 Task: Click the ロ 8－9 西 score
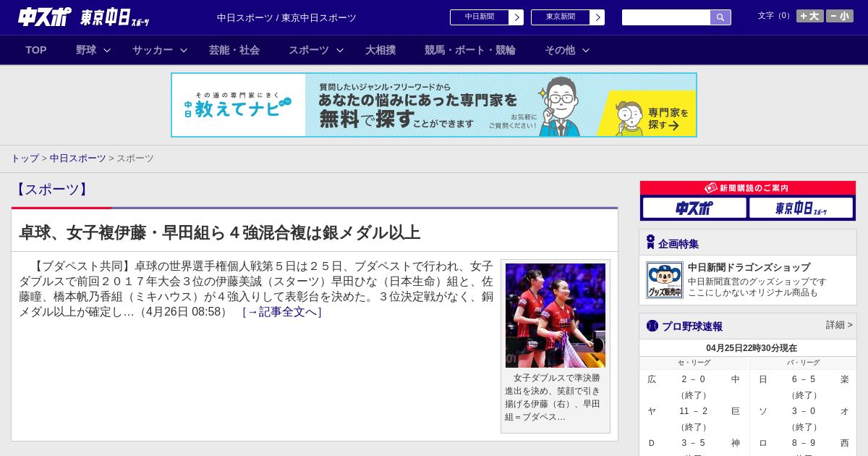(804, 443)
